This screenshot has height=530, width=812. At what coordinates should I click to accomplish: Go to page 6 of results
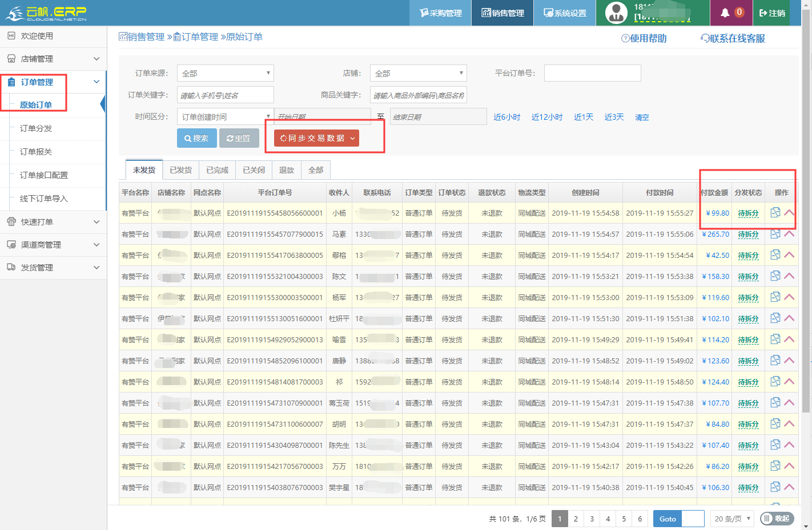point(640,519)
